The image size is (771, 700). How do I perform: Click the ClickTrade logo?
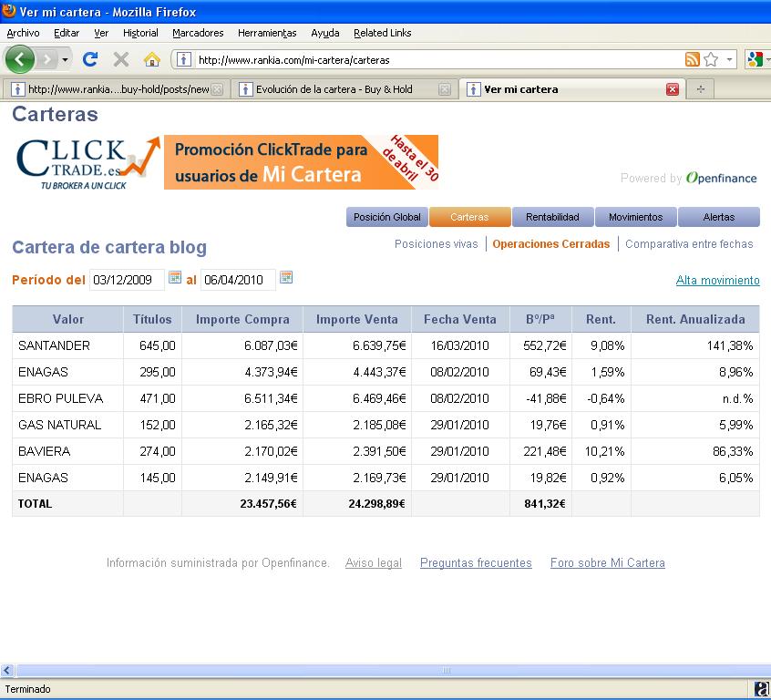[x=87, y=163]
